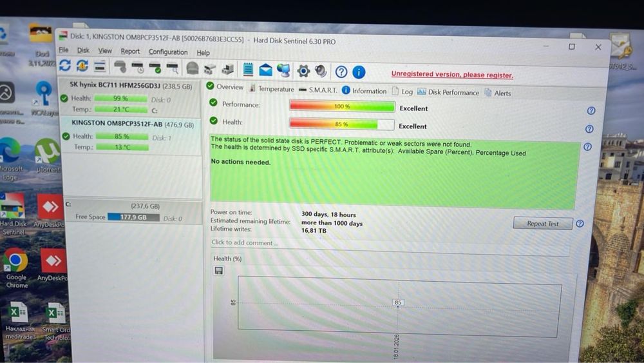Click the save floppy icon under Health (%)
644x363 pixels.
click(x=218, y=271)
